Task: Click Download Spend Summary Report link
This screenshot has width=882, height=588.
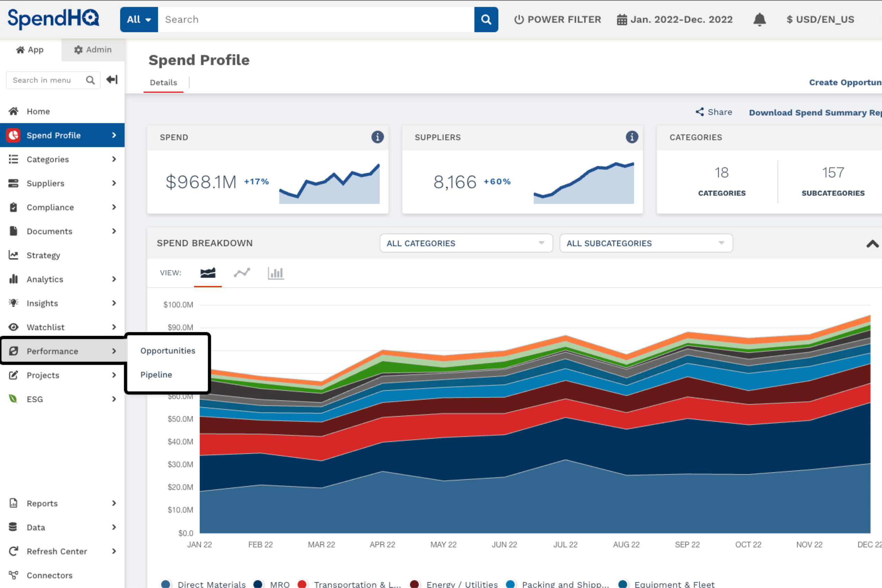Action: click(814, 113)
